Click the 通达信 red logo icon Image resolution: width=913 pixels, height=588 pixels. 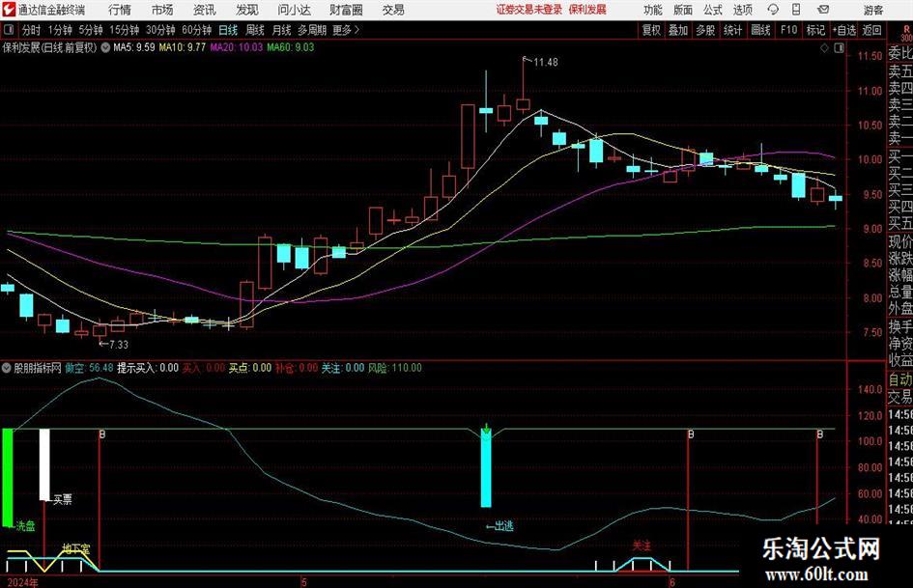[x=9, y=10]
